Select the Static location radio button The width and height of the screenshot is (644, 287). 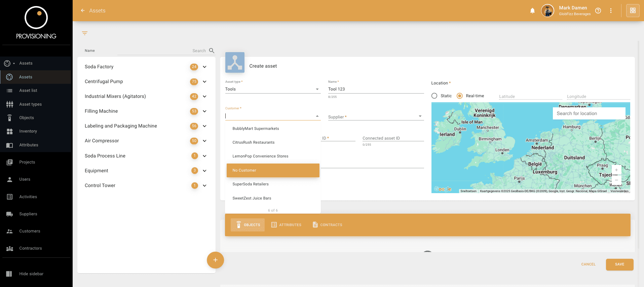pyautogui.click(x=434, y=96)
